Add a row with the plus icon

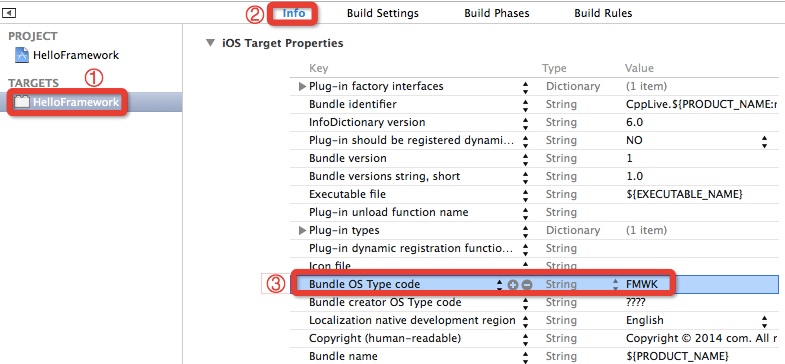[x=513, y=284]
